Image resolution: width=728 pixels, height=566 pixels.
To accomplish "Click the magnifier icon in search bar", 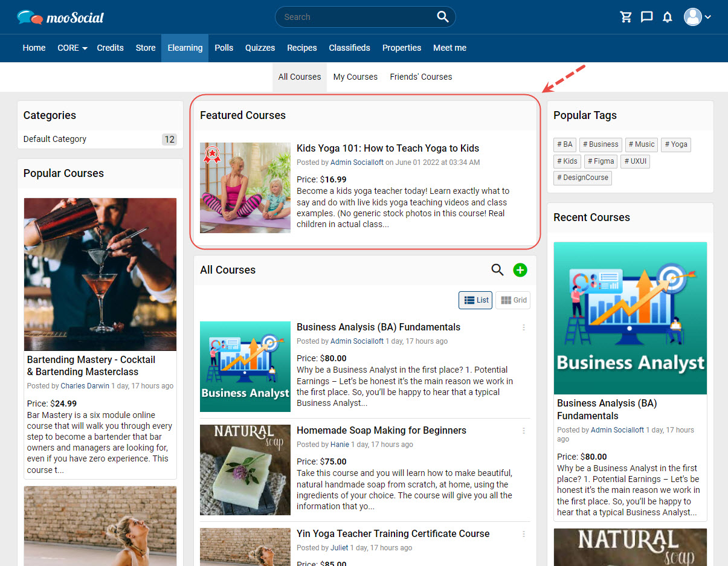I will tap(443, 17).
